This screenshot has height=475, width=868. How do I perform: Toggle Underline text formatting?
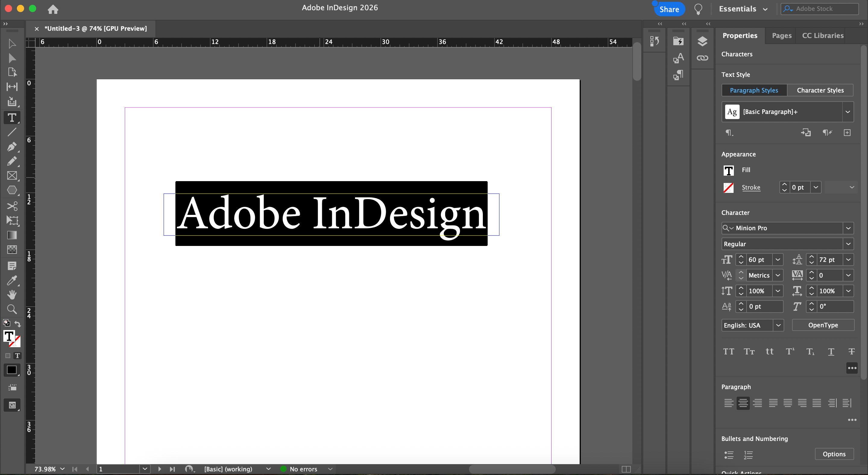[831, 351]
